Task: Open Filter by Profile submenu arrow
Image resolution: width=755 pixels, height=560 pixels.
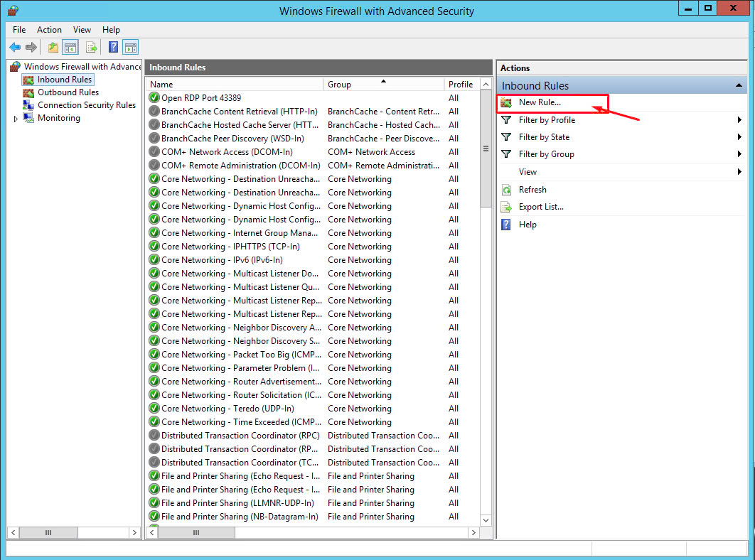Action: [739, 120]
